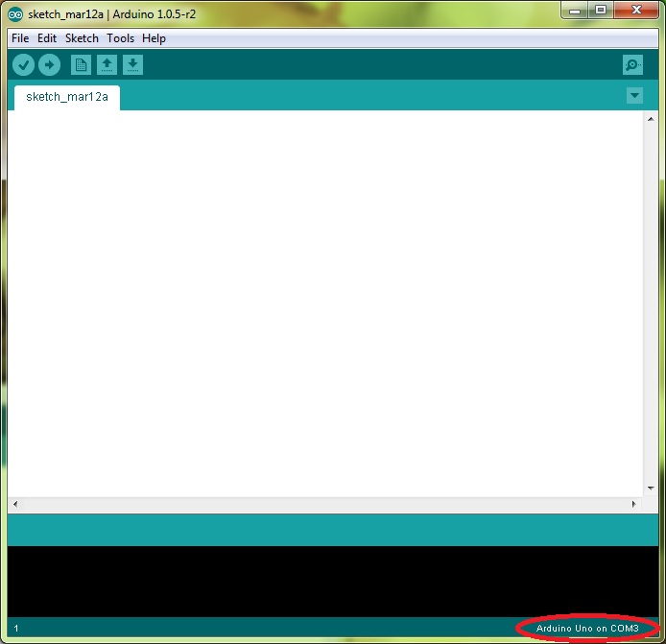This screenshot has height=644, width=666.
Task: Click the black console output area
Action: (333, 581)
